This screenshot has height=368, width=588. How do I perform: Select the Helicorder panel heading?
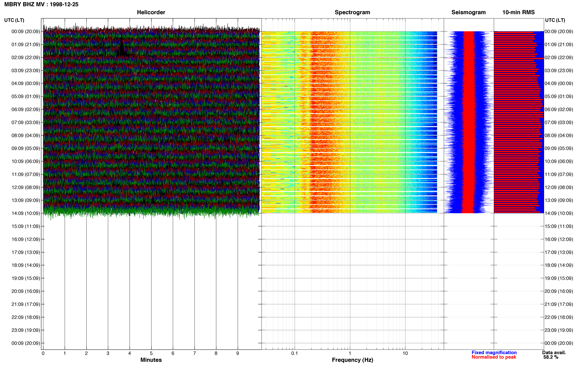coord(151,12)
